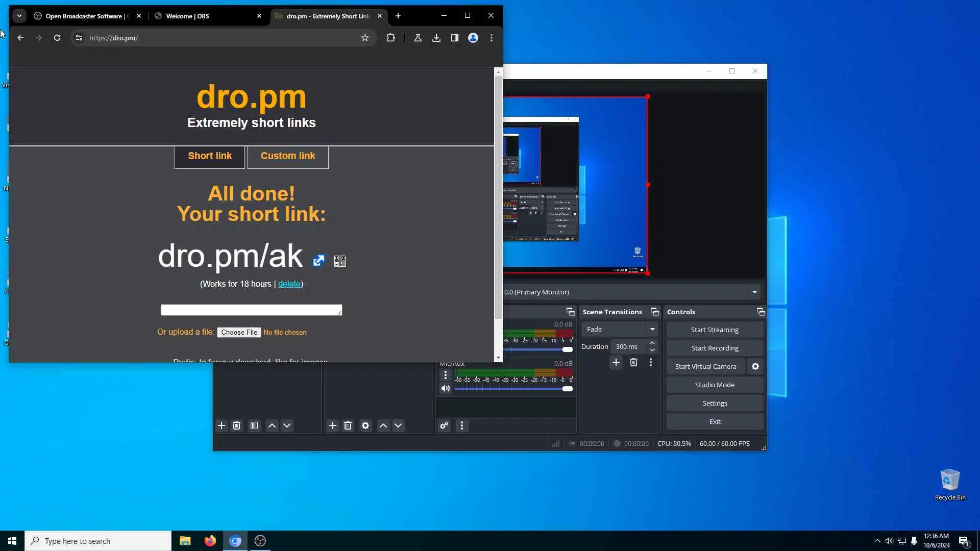
Task: Mute the Mic/Aux speaker icon
Action: (446, 388)
